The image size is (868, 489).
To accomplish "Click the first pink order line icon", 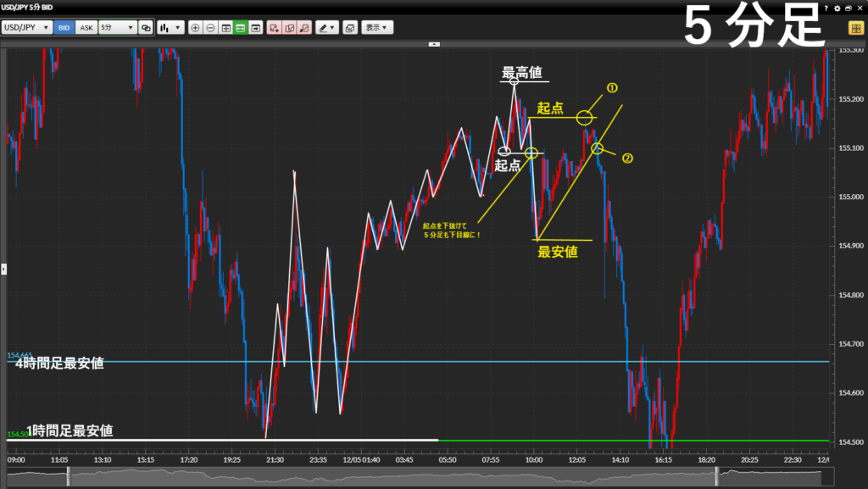I will coord(274,27).
